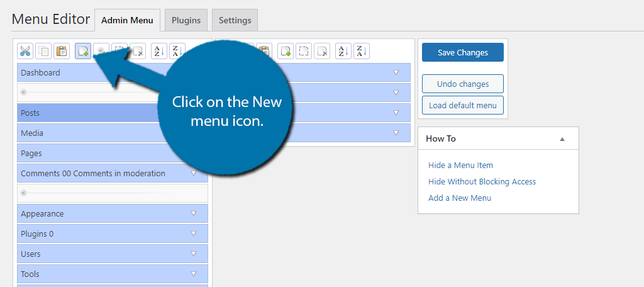The height and width of the screenshot is (287, 644).
Task: Click the How To panel heading
Action: tap(441, 138)
